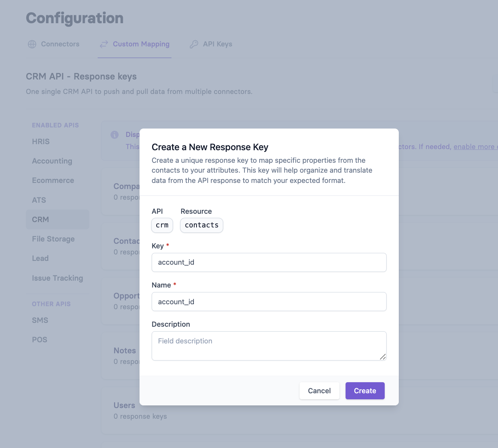Cancel the new response key dialog

[x=319, y=391]
